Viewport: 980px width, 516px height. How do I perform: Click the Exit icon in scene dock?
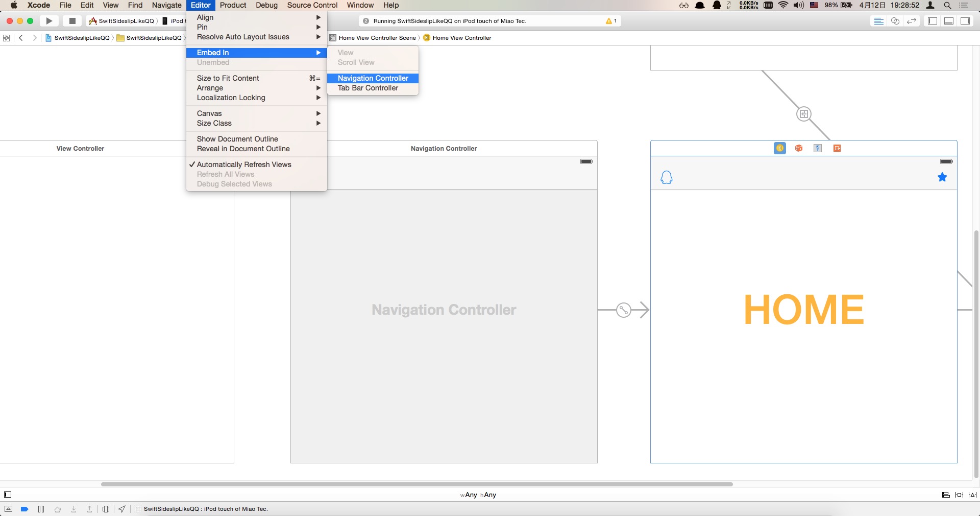pos(837,148)
